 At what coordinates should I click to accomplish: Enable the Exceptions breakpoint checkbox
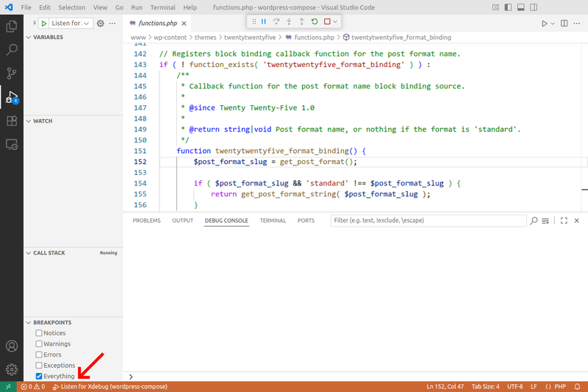pos(39,366)
